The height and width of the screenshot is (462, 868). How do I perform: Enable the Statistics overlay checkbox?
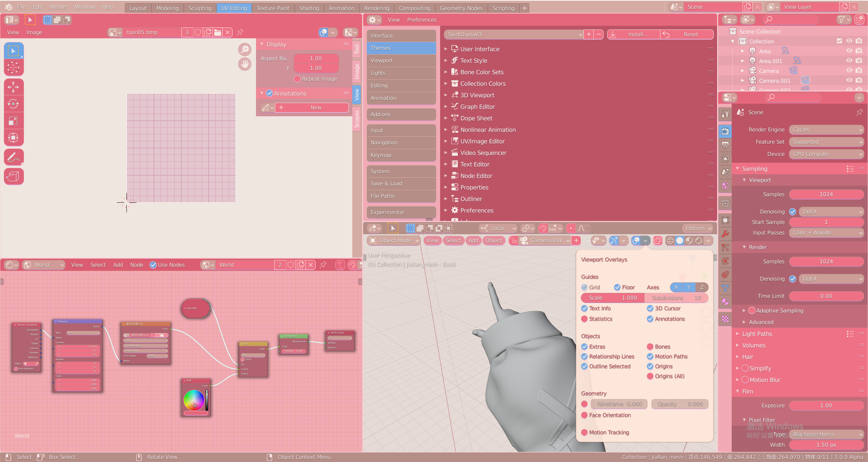point(585,319)
